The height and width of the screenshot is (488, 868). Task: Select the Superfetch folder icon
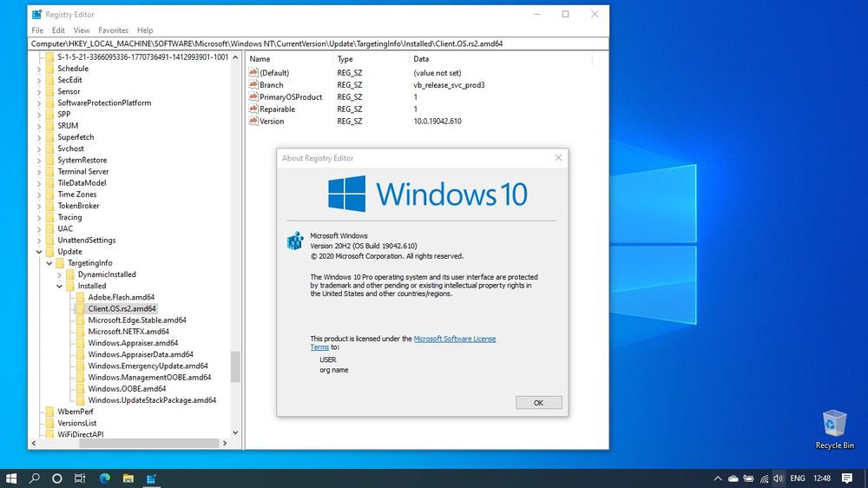pyautogui.click(x=49, y=137)
